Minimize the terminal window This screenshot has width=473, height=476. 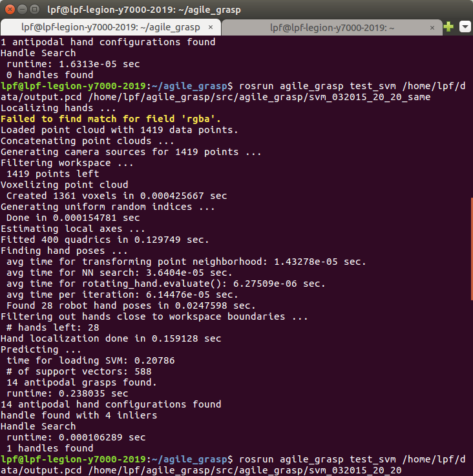pos(22,10)
